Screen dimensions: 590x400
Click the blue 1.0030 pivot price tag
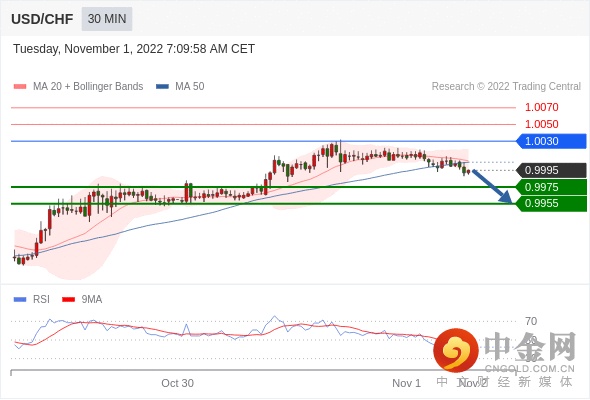551,141
